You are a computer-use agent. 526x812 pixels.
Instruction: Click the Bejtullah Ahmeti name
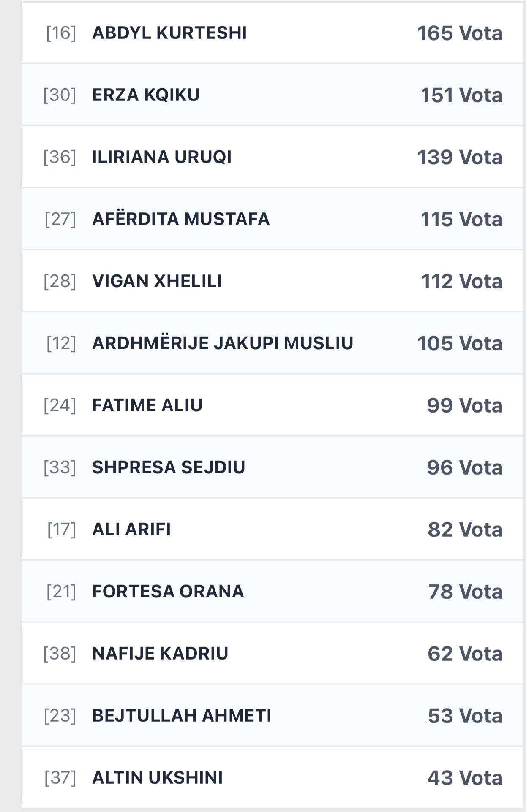pyautogui.click(x=182, y=716)
